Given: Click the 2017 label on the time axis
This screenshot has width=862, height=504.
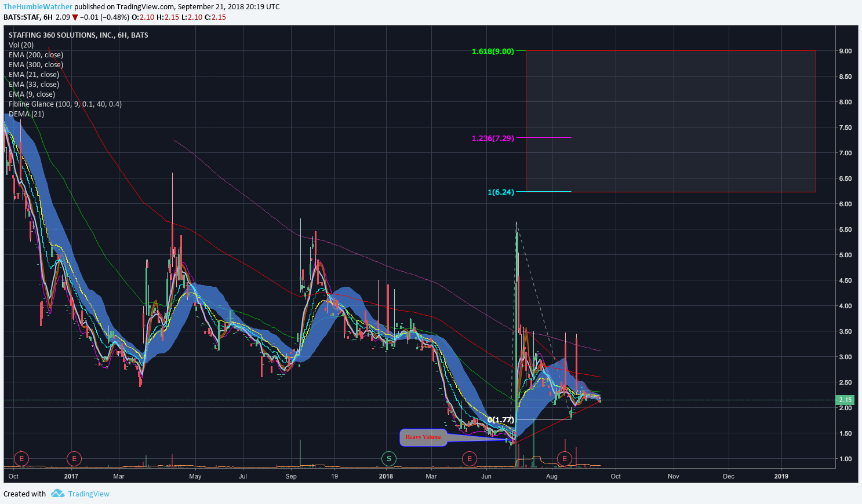Looking at the screenshot, I should pyautogui.click(x=71, y=476).
